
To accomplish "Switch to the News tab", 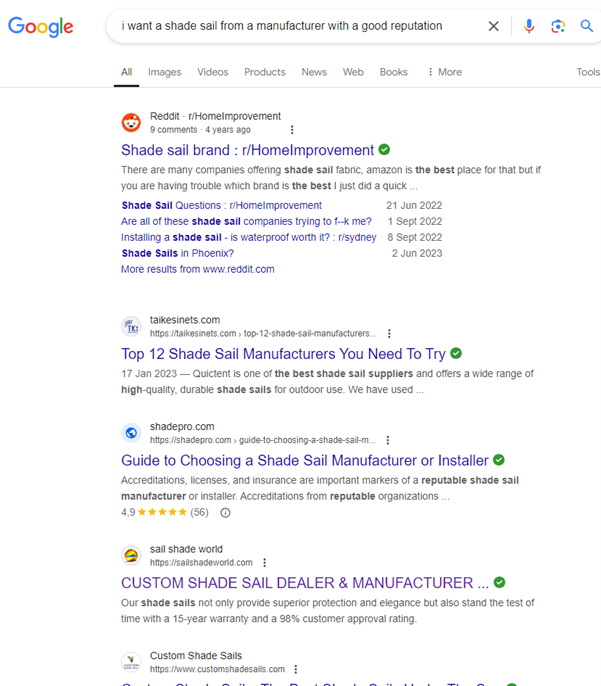I will click(314, 72).
